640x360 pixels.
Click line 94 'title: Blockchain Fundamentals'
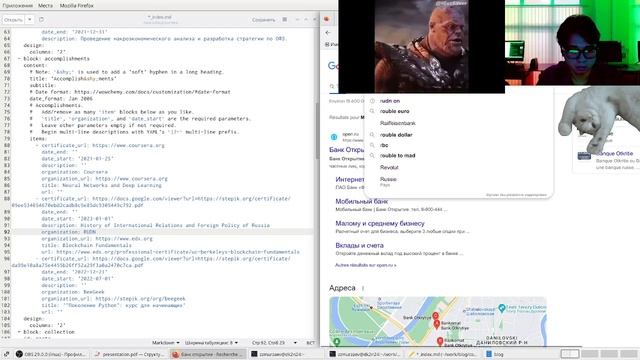click(86, 245)
